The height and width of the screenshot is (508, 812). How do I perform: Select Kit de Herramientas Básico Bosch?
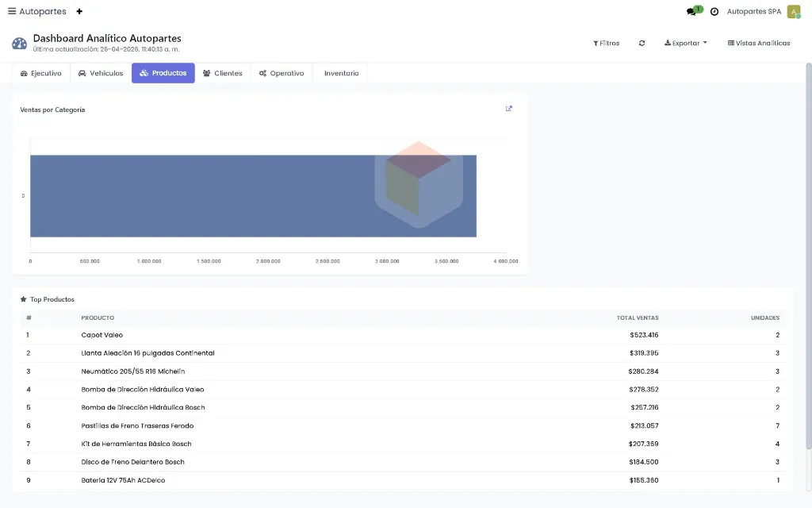click(x=403, y=444)
